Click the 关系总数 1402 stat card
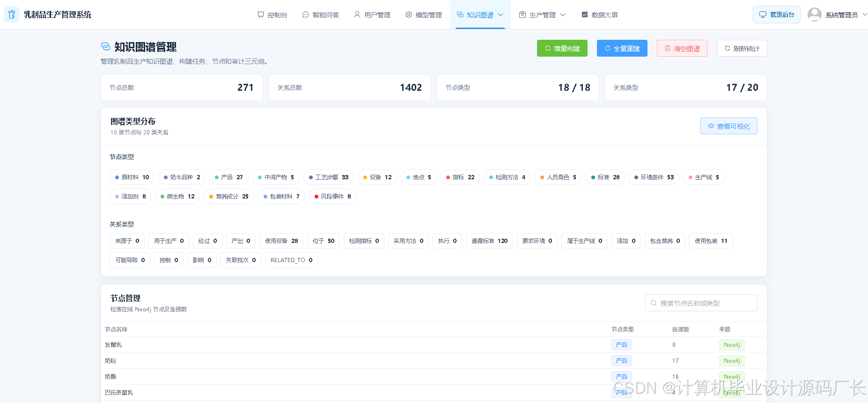Image resolution: width=868 pixels, height=403 pixels. 350,88
